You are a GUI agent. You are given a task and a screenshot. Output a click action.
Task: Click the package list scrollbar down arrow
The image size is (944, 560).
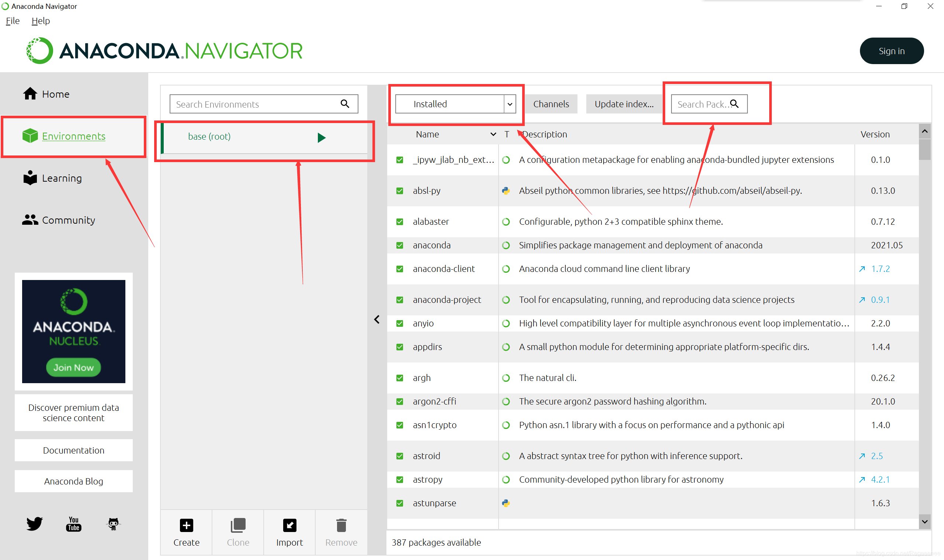(x=924, y=522)
